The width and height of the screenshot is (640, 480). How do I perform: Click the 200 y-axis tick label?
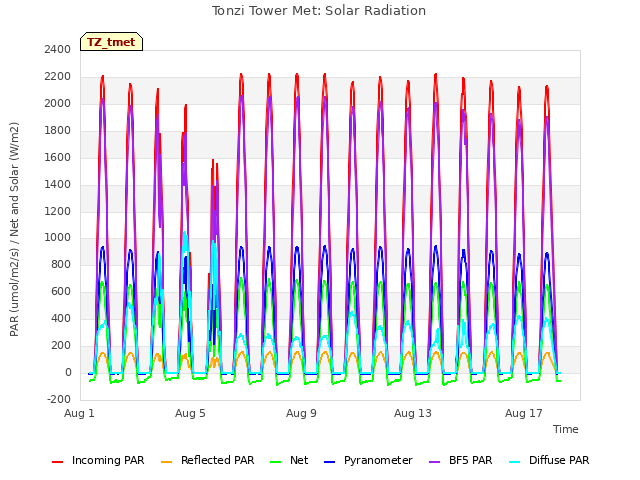tap(61, 346)
